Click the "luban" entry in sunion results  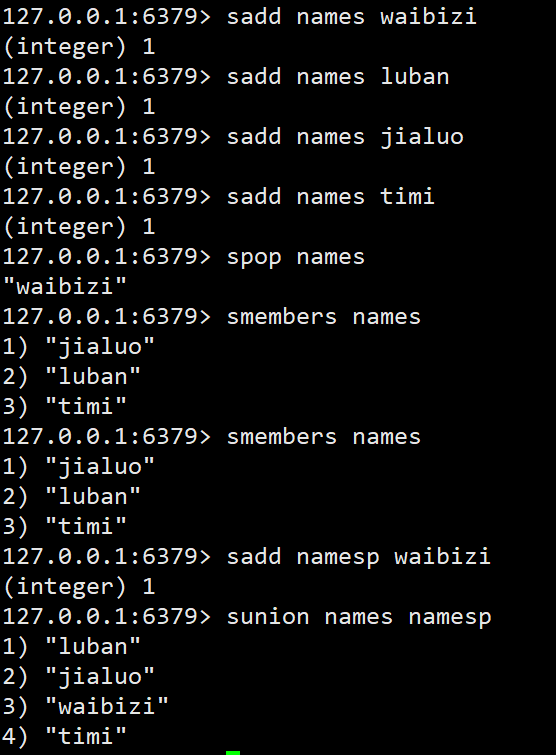pos(92,647)
